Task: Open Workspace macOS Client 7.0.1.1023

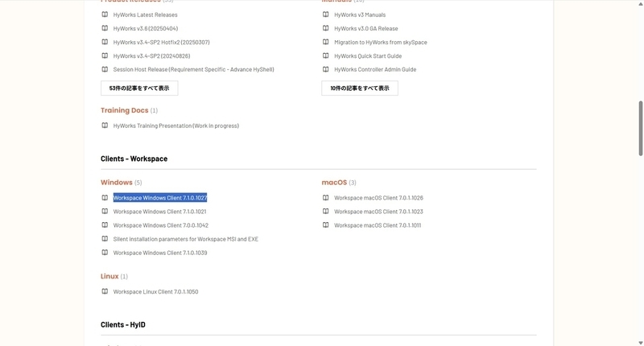Action: (x=378, y=212)
